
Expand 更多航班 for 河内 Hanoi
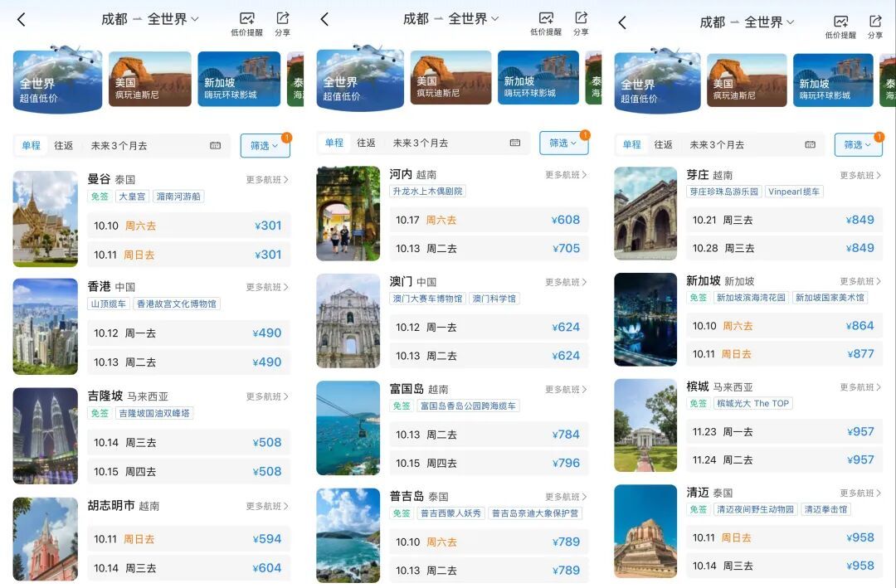point(566,175)
